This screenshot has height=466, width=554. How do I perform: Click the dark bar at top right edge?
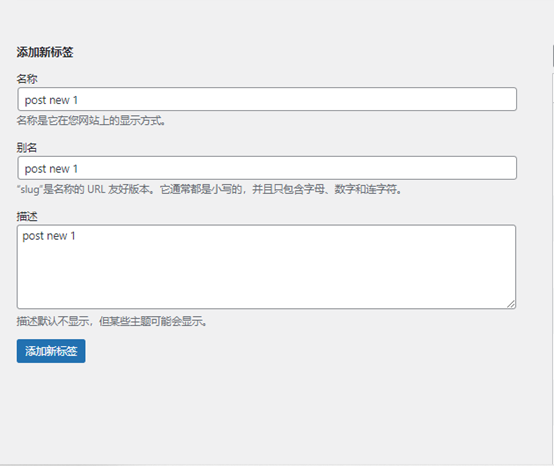[x=553, y=56]
